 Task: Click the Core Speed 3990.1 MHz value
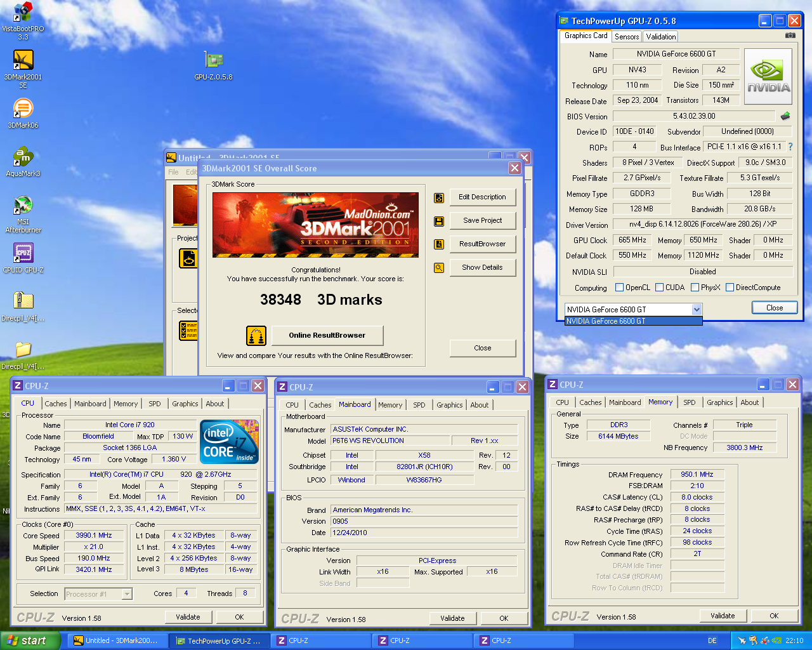[94, 536]
